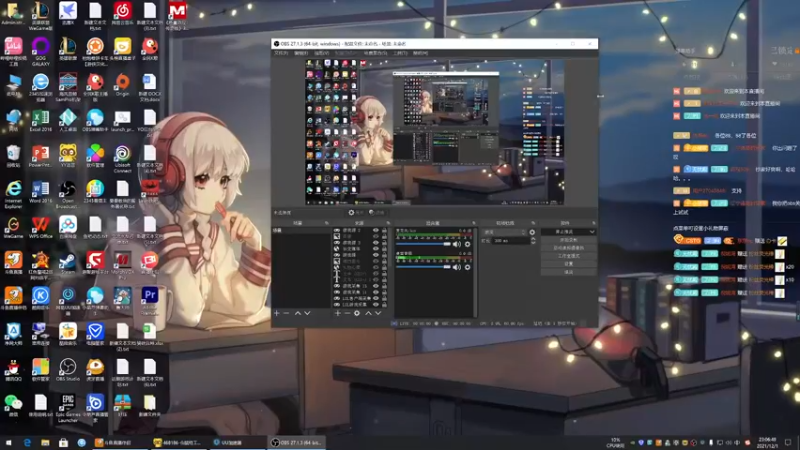Pop out the Sources dock via its header icon

pyautogui.click(x=388, y=223)
